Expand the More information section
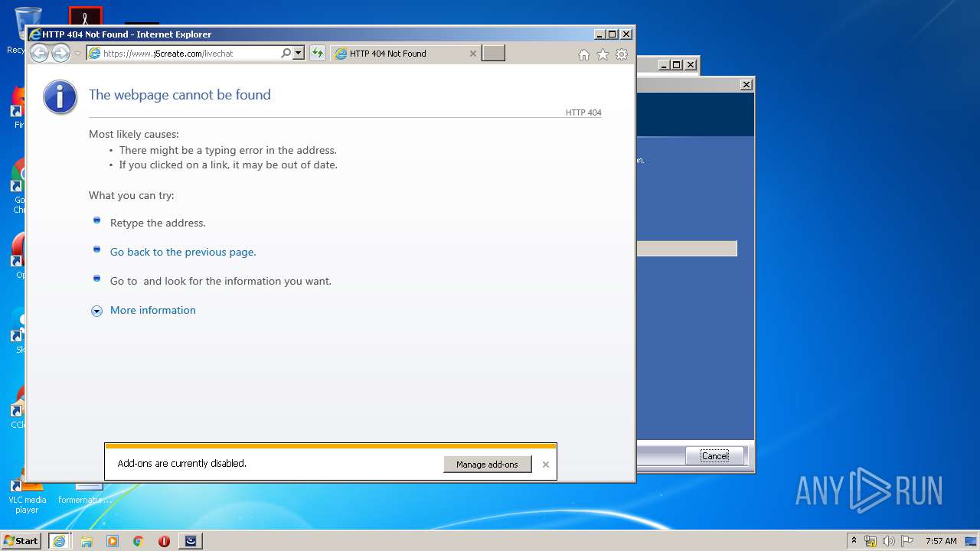Image resolution: width=980 pixels, height=551 pixels. pos(96,311)
